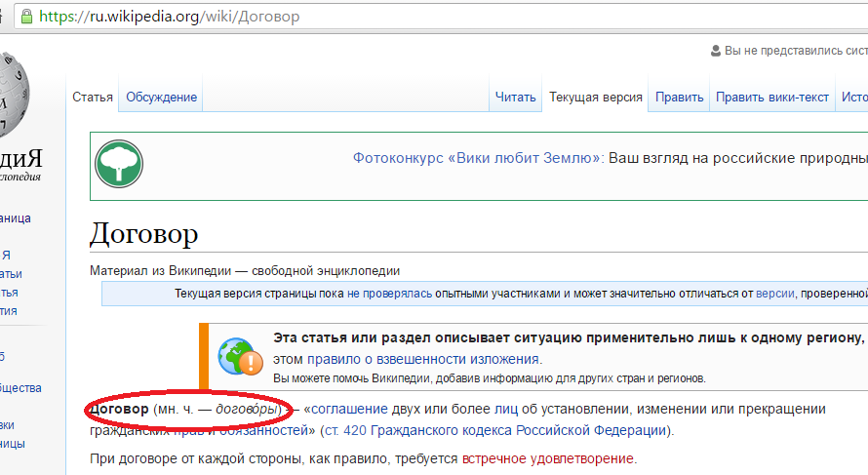Click the green tree contest icon
The width and height of the screenshot is (868, 475).
click(x=119, y=164)
